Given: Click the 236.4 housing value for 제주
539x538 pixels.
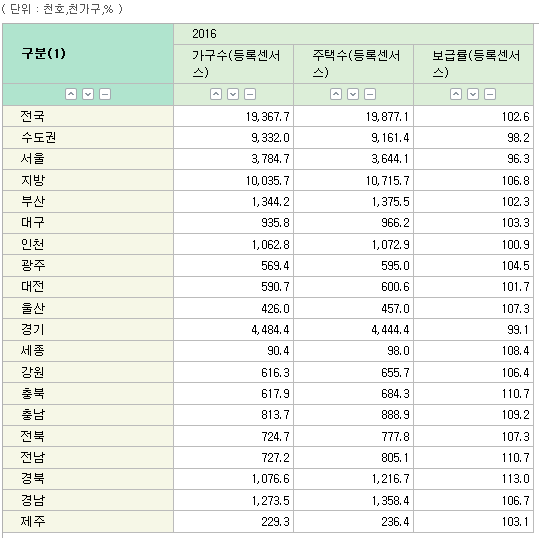Looking at the screenshot, I should 395,521.
